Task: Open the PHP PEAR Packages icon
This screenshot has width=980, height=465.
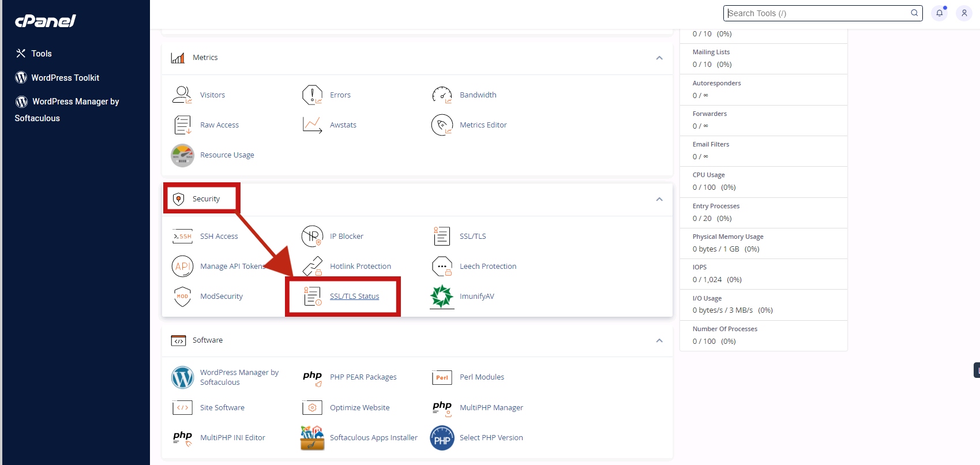Action: tap(312, 378)
